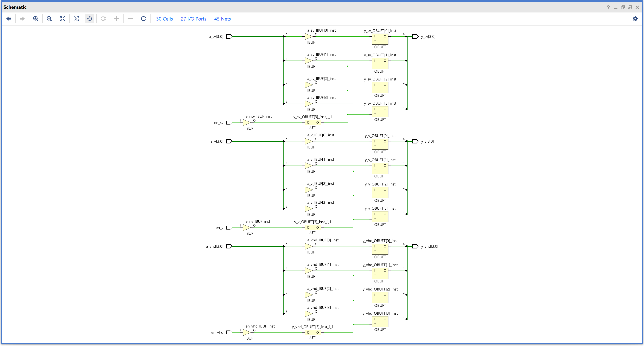Image resolution: width=644 pixels, height=346 pixels.
Task: Click the select area icon
Action: (x=76, y=19)
